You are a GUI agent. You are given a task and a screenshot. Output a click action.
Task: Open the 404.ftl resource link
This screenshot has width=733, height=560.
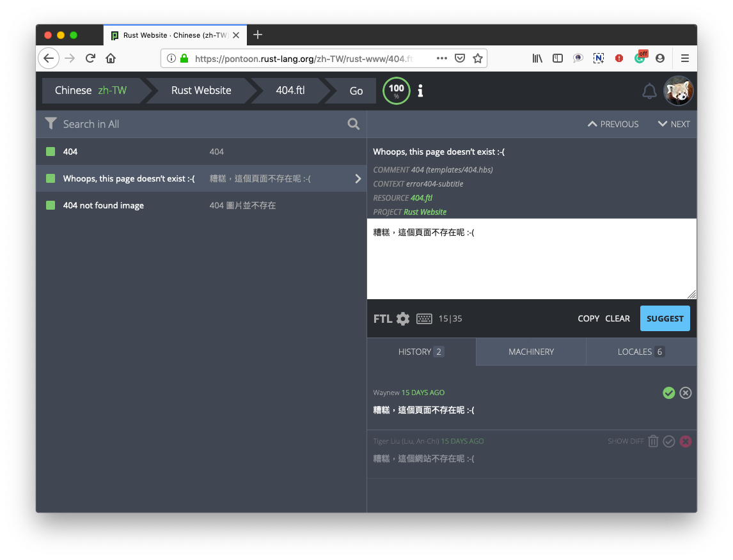(422, 198)
